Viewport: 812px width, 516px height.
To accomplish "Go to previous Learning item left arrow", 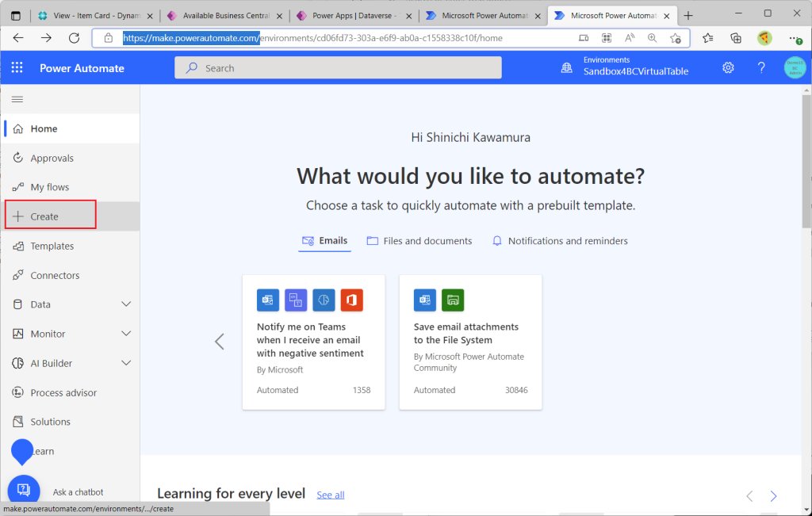I will [x=749, y=496].
